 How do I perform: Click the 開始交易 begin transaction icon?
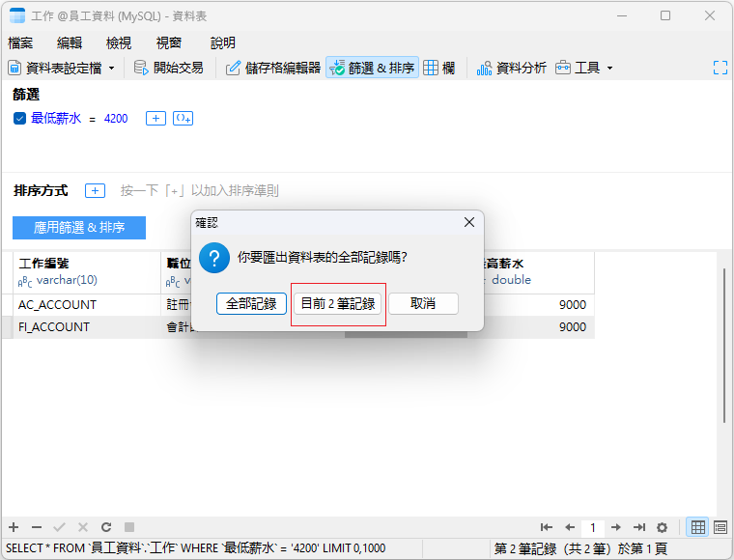pyautogui.click(x=141, y=68)
